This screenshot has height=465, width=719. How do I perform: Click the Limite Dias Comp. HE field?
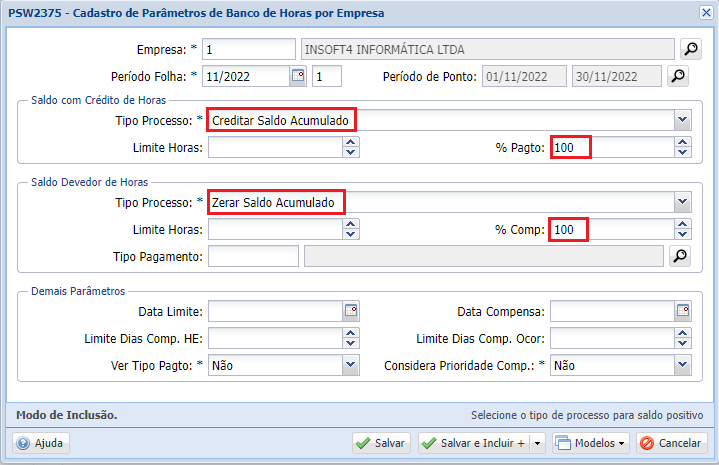(276, 338)
